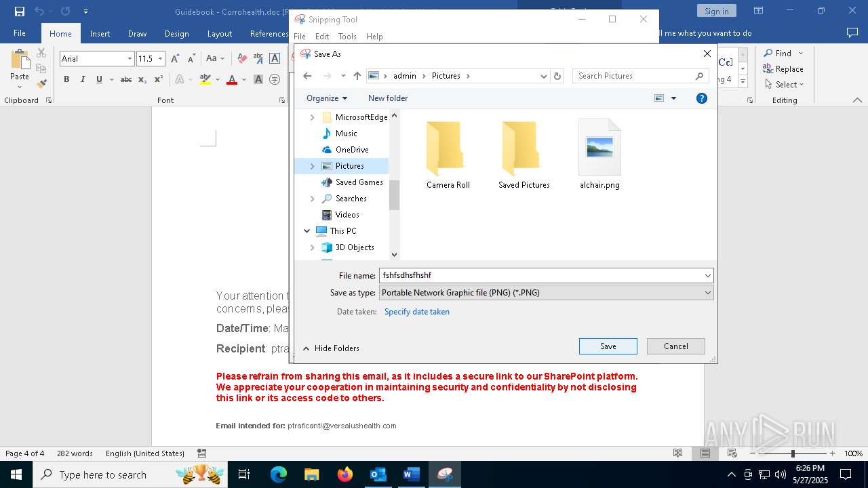Click the Hide Folders toggle
Viewport: 868px width, 488px height.
[331, 348]
